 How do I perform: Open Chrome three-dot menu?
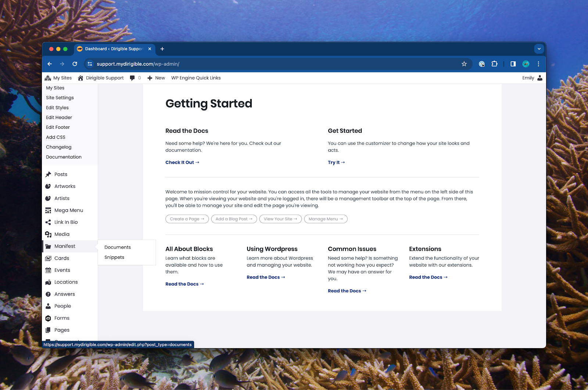[538, 64]
